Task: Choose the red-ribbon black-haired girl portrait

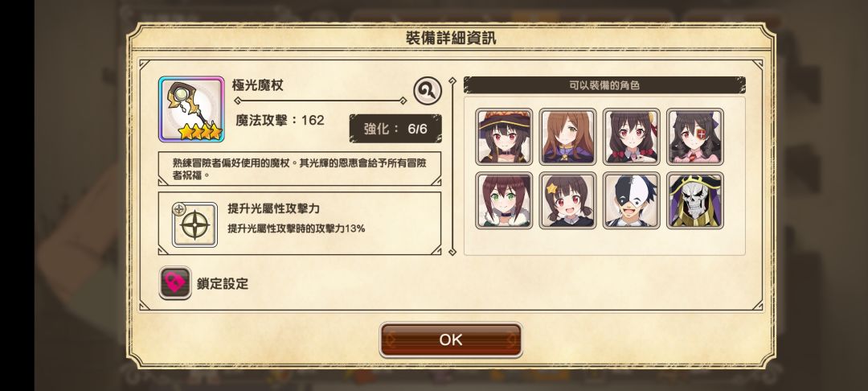Action: click(631, 136)
